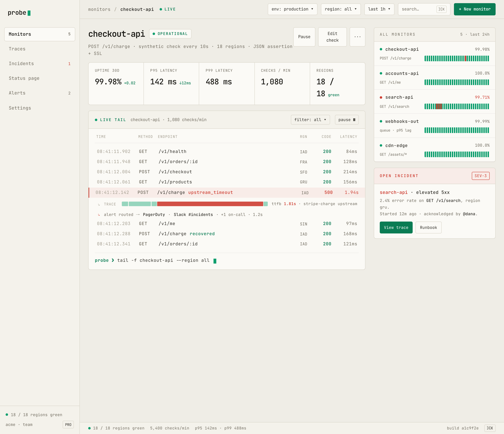Open Incidents in the sidebar

point(40,64)
